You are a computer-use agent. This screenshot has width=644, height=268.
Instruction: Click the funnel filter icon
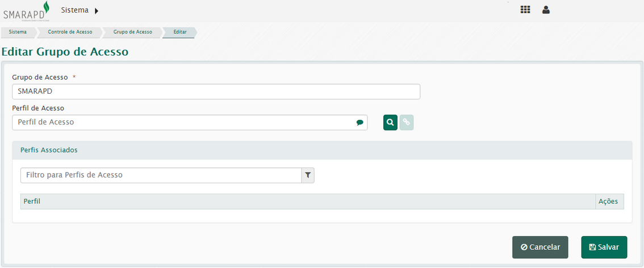(308, 175)
